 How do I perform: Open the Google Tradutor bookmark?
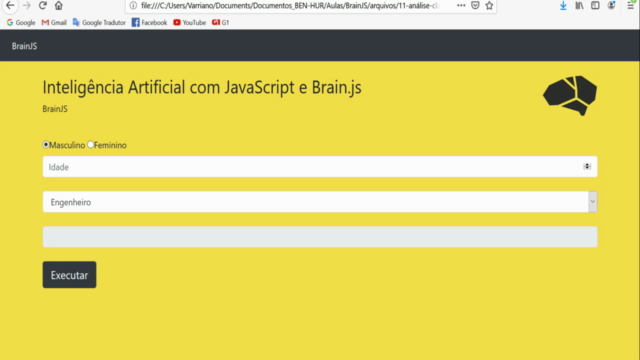coord(99,22)
